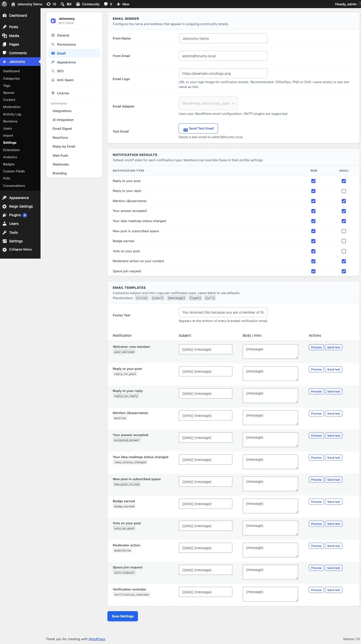Enable Email for Badge earned

(x=344, y=241)
